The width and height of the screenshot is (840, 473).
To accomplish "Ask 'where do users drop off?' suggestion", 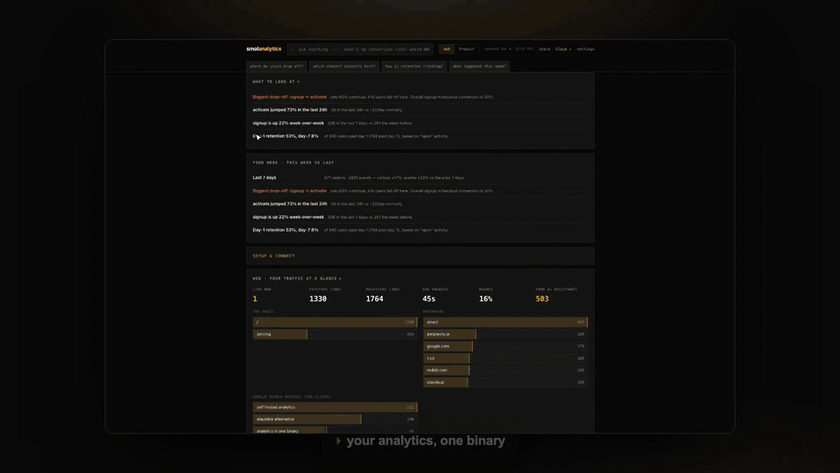I will [x=276, y=66].
